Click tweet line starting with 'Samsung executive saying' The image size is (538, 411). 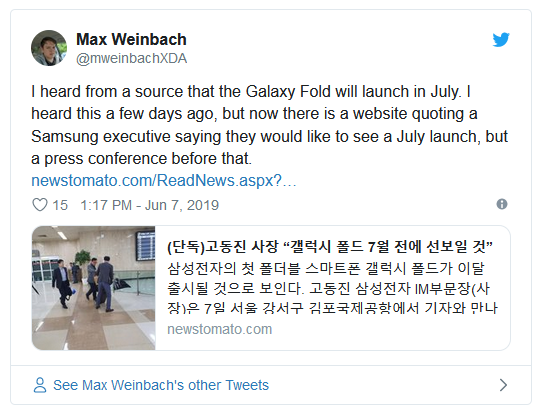click(x=269, y=137)
